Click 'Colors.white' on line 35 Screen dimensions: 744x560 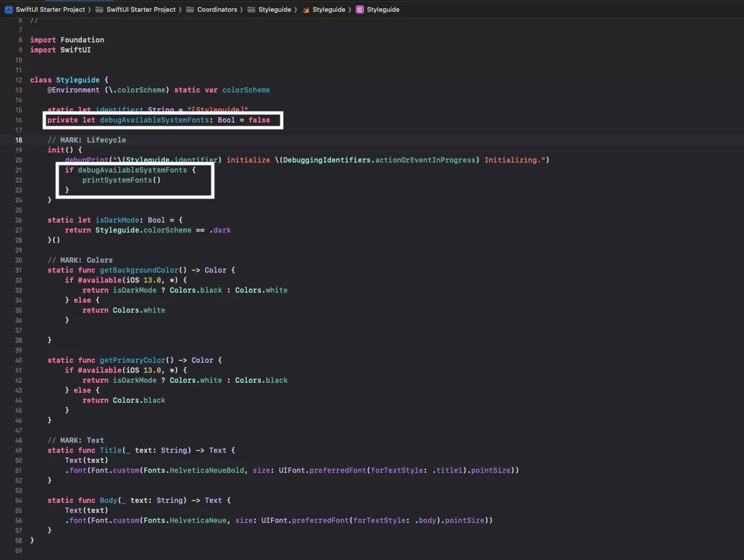tap(139, 310)
